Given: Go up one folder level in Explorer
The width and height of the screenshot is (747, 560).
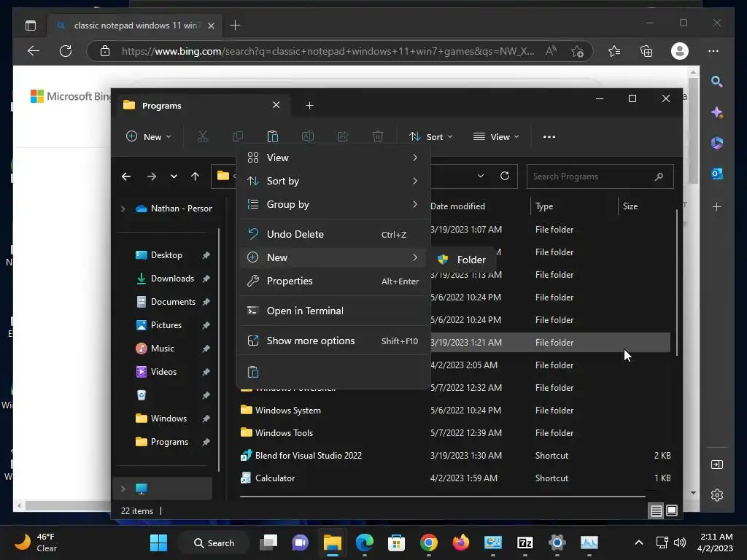Looking at the screenshot, I should [x=195, y=176].
